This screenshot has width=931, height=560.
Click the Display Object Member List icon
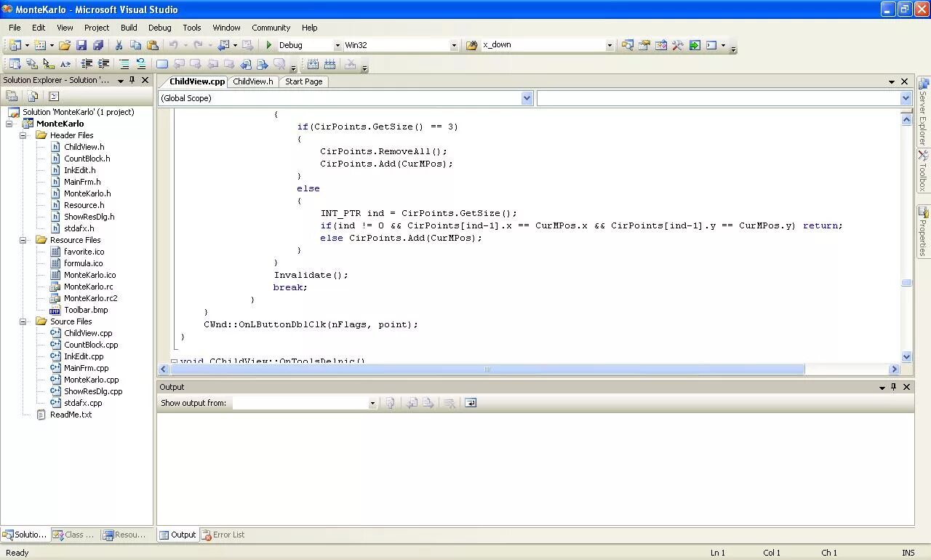click(15, 64)
